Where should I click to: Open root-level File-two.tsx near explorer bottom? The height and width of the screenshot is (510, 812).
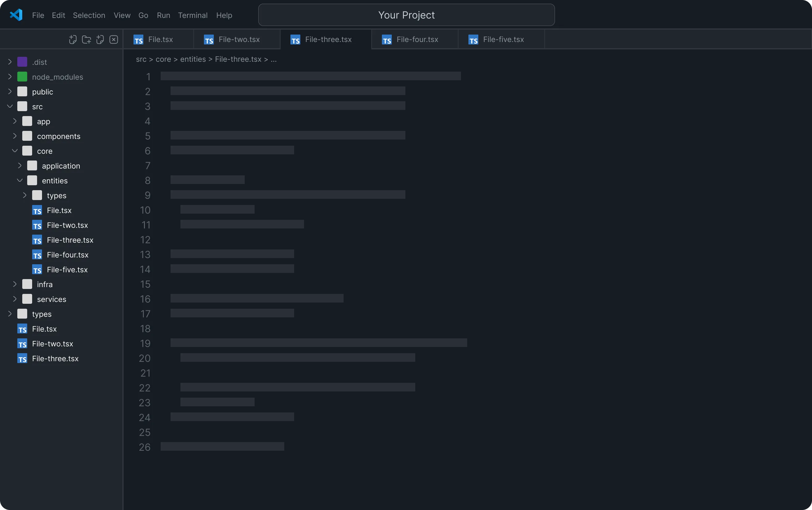click(x=53, y=344)
